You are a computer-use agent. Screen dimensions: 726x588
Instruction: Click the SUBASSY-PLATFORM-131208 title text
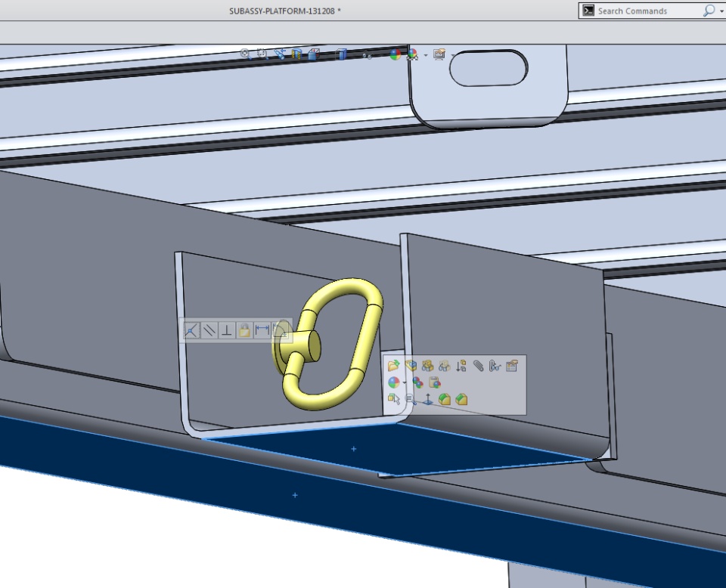coord(282,11)
